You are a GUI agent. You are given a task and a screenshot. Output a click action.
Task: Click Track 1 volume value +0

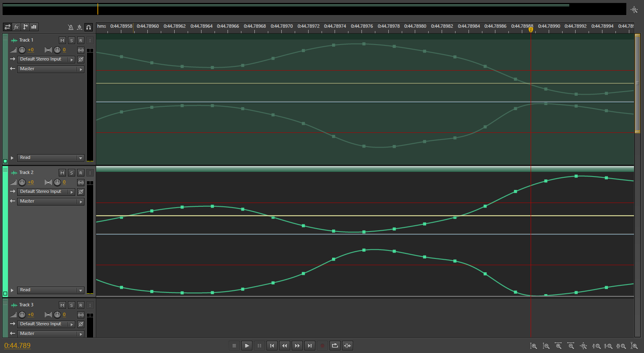[31, 50]
